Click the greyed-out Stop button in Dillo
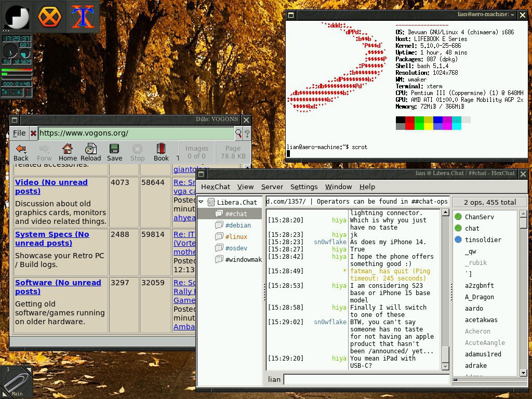Image resolution: width=532 pixels, height=399 pixels. (x=137, y=152)
